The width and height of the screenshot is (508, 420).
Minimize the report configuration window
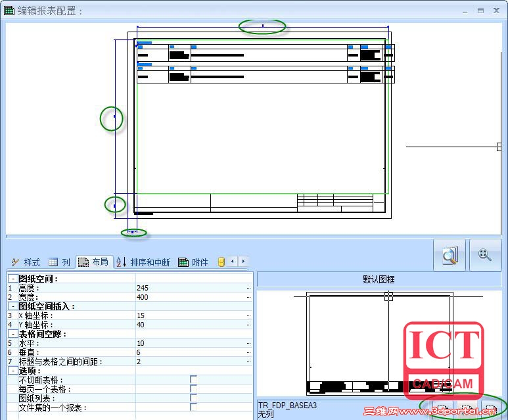click(x=465, y=11)
